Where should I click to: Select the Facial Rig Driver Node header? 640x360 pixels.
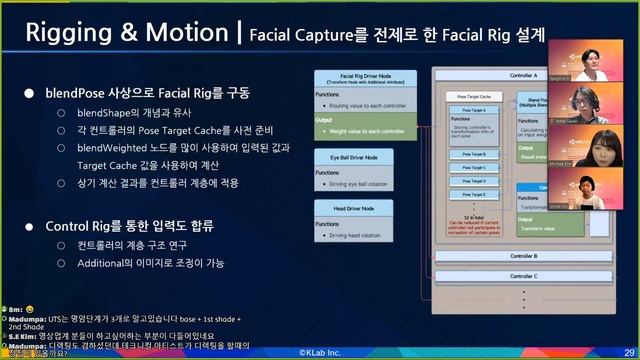(365, 78)
